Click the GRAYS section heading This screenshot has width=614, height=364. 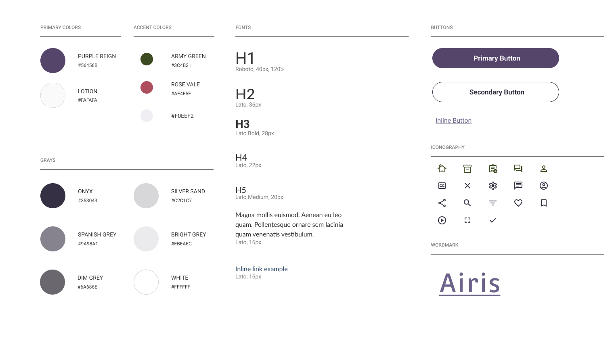pos(48,160)
